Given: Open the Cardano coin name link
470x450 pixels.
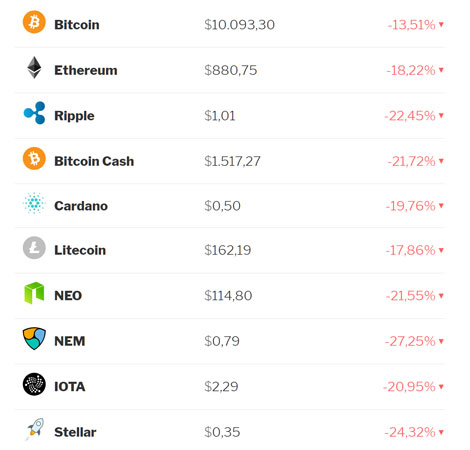Looking at the screenshot, I should click(81, 206).
